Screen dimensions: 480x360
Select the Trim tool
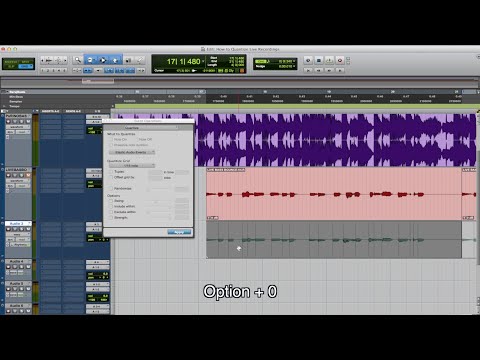90,60
